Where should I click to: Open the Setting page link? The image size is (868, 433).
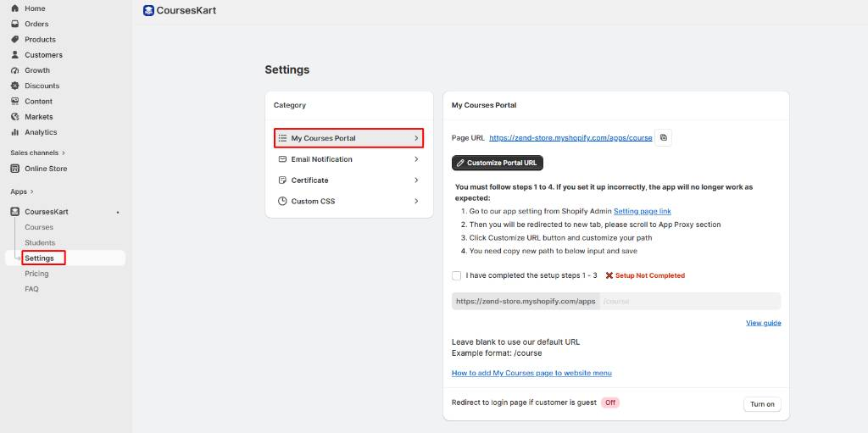(643, 211)
